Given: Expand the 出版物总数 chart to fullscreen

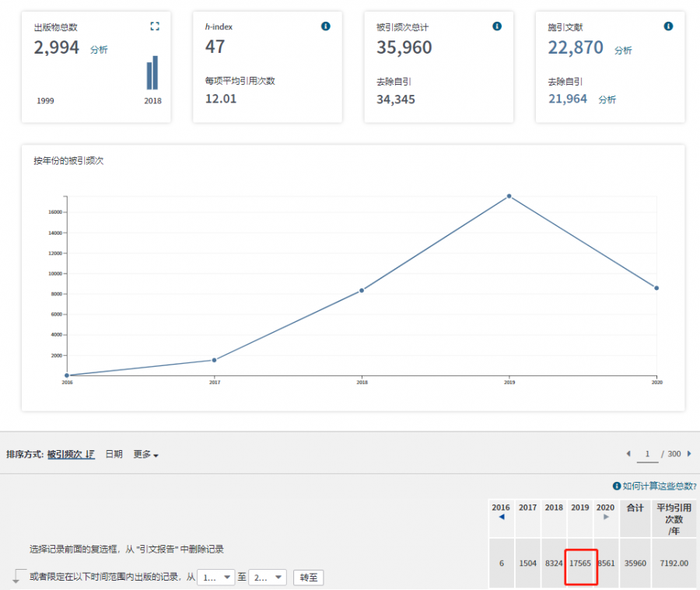Looking at the screenshot, I should [155, 26].
